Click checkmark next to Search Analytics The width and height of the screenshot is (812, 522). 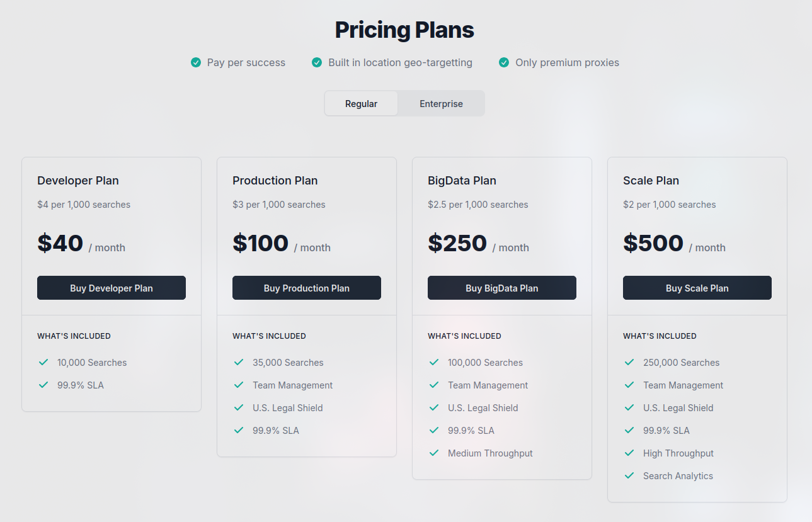[x=629, y=475]
